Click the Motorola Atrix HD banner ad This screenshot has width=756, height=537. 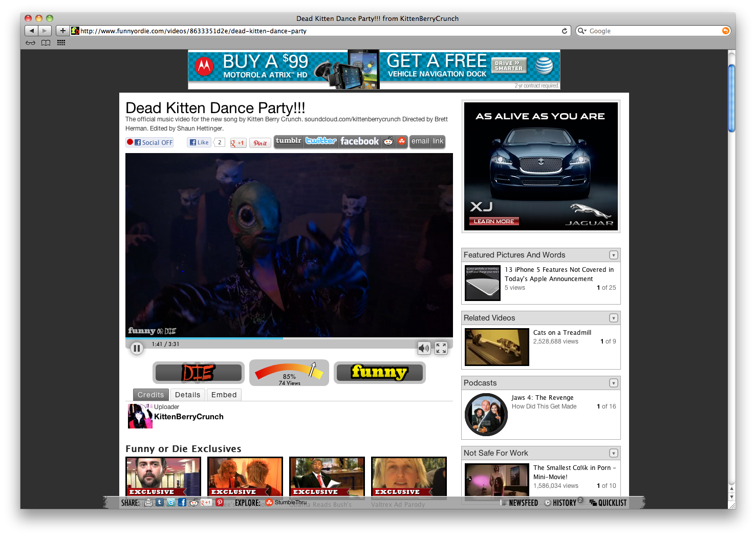(x=374, y=70)
